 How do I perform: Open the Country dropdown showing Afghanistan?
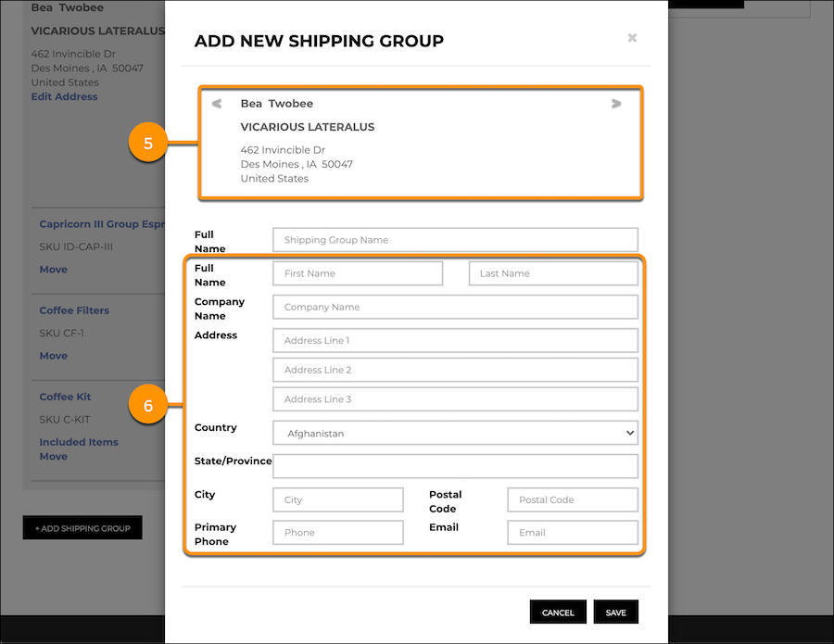click(x=455, y=432)
